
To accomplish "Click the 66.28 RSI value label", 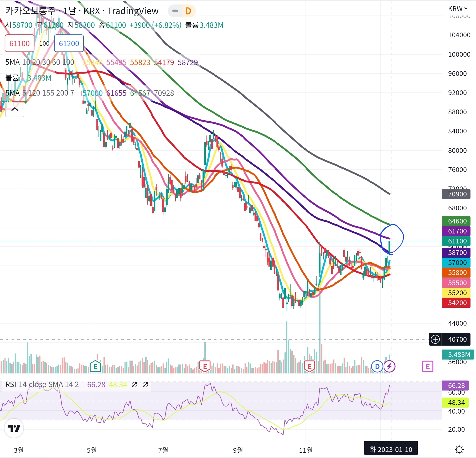I will click(456, 386).
